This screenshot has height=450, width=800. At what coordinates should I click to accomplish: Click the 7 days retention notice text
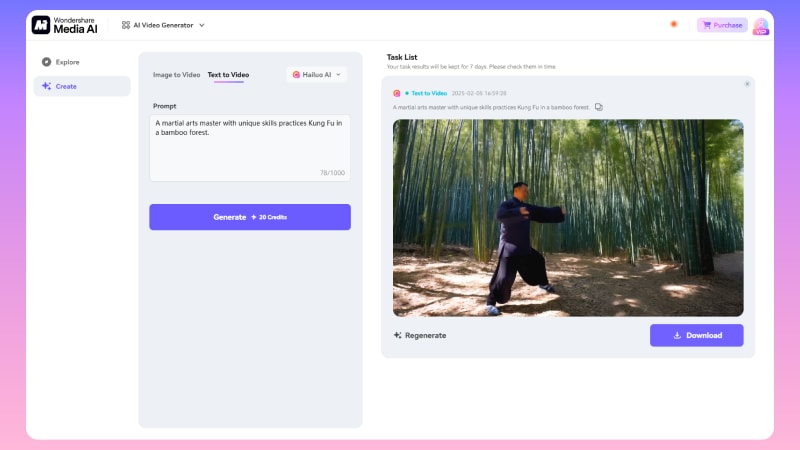pyautogui.click(x=471, y=67)
